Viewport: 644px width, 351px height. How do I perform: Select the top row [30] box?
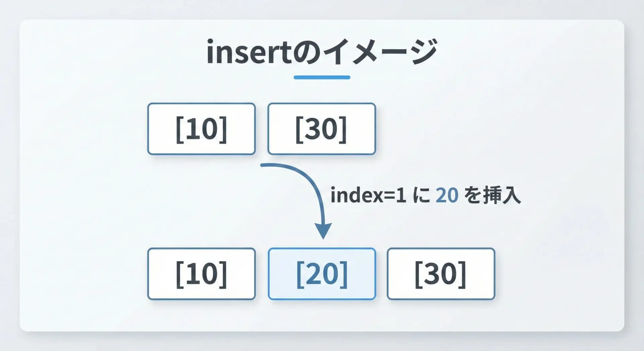[321, 129]
